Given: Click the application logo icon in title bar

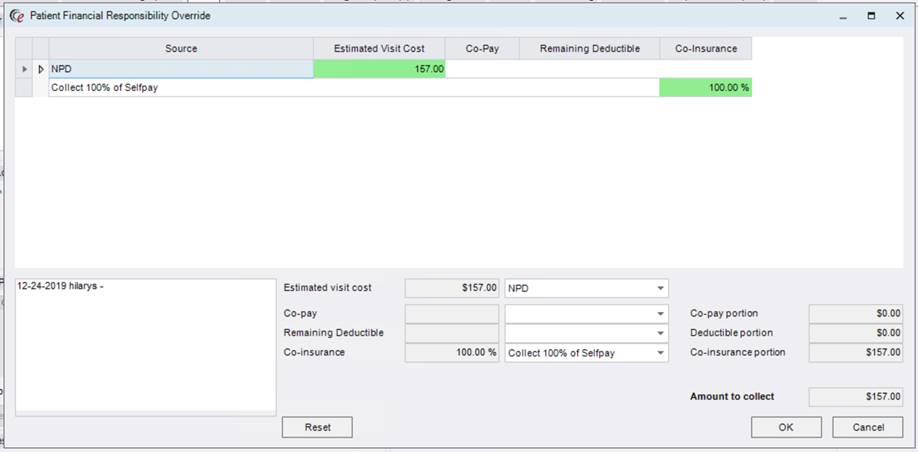Looking at the screenshot, I should 15,16.
